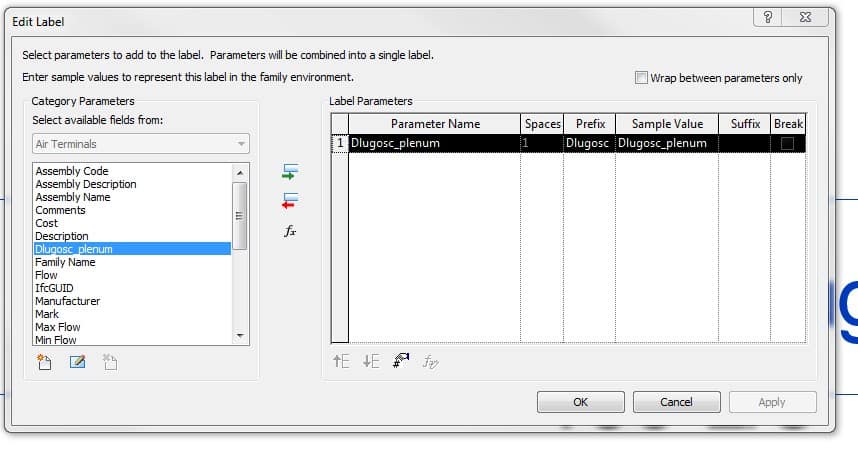Screen dimensions: 858x452
Task: Click the Sample Value cell Dlugosc_plenum
Action: 667,143
